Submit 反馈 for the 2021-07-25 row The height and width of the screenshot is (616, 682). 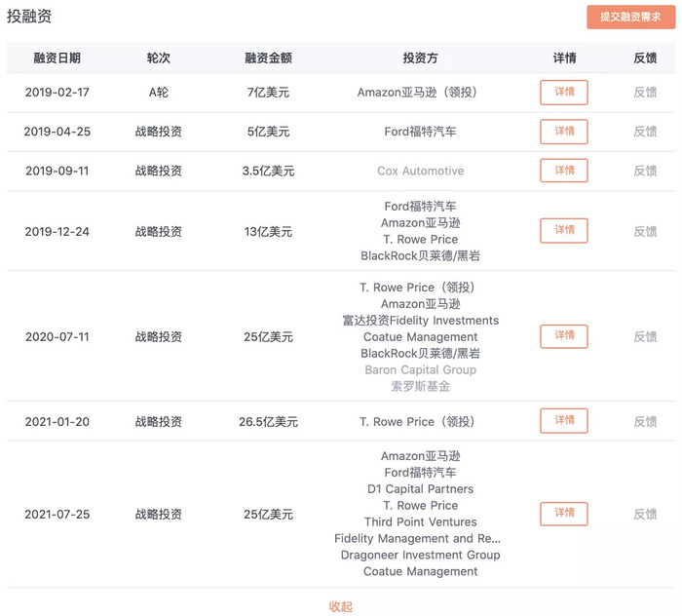pos(645,514)
